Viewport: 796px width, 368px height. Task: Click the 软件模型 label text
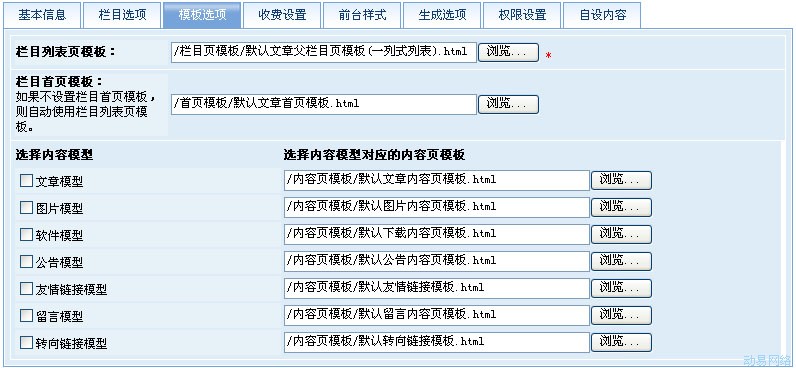pyautogui.click(x=59, y=236)
